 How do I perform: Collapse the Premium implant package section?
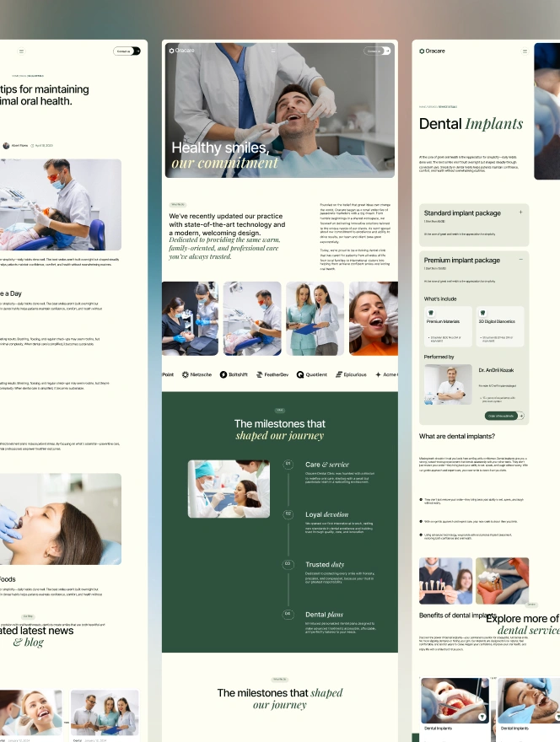click(520, 260)
